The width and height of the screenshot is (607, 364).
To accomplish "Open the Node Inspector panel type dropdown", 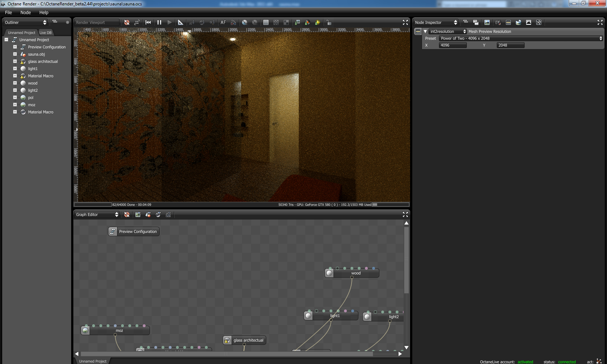I will point(436,22).
